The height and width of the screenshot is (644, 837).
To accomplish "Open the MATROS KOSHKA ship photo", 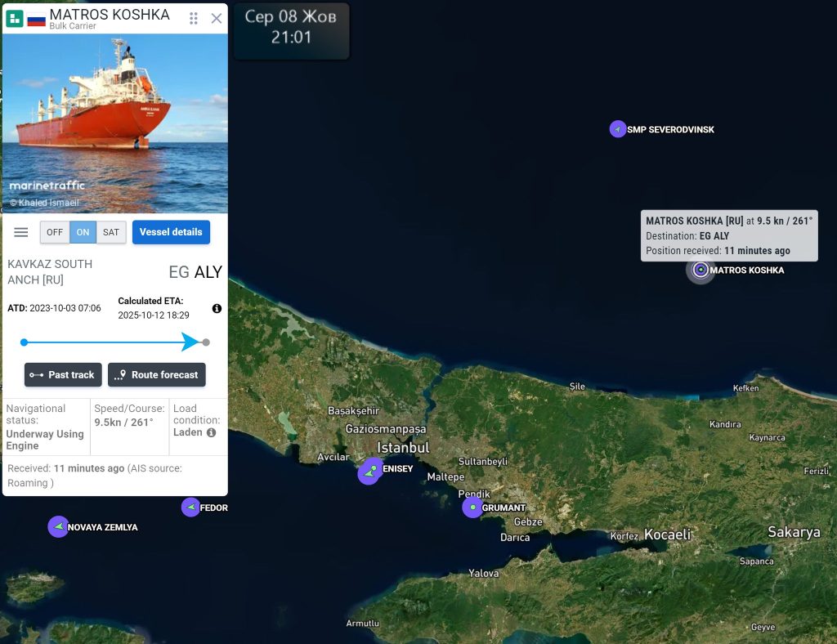I will click(114, 123).
